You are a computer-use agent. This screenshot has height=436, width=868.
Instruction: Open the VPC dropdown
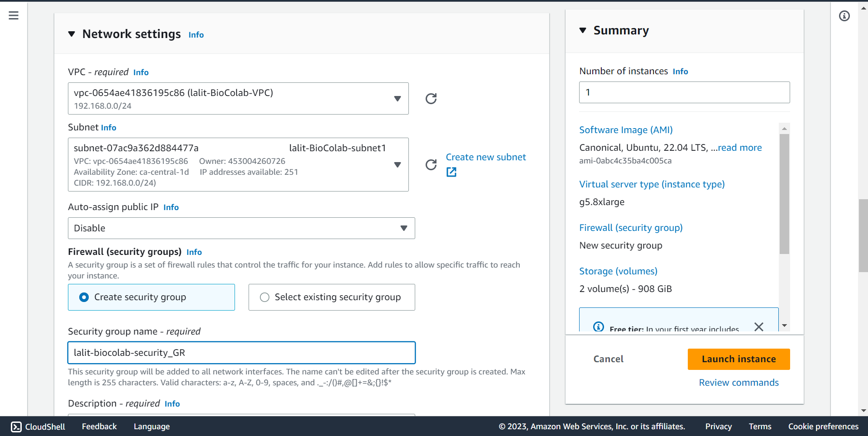click(x=238, y=99)
